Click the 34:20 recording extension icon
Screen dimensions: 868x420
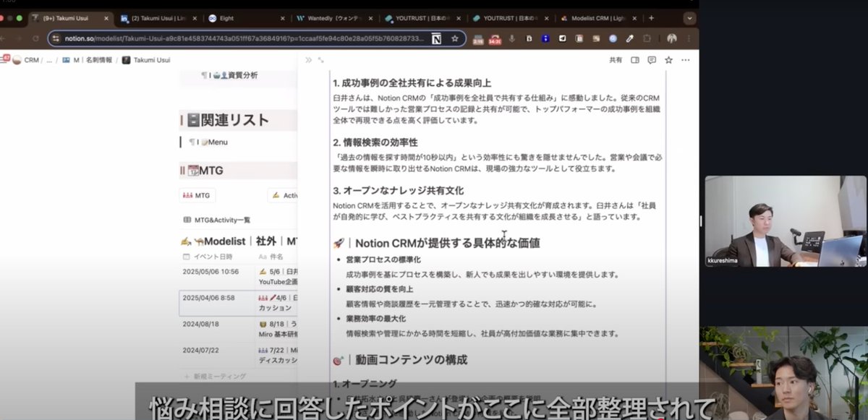click(x=495, y=39)
